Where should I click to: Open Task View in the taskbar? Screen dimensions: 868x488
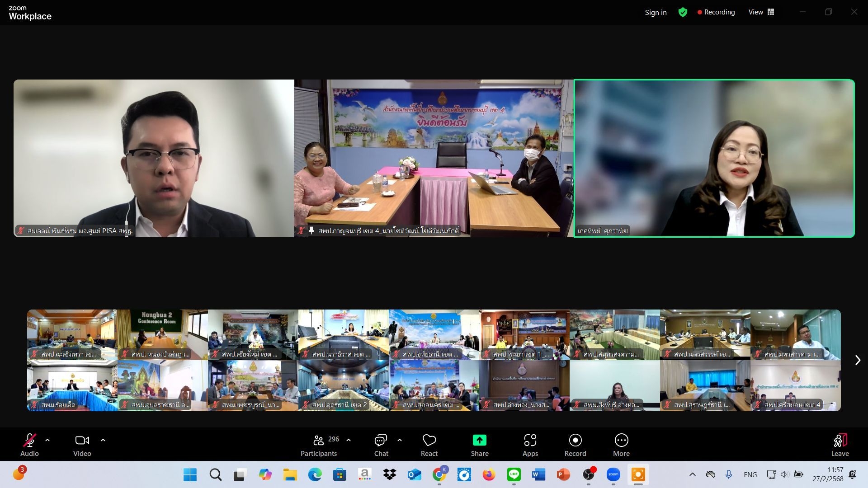(x=240, y=474)
